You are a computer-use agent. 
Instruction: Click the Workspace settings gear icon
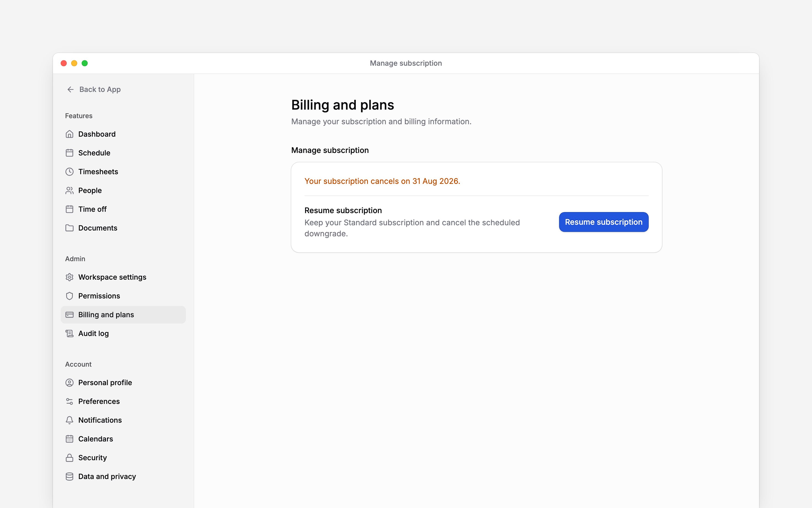(70, 277)
